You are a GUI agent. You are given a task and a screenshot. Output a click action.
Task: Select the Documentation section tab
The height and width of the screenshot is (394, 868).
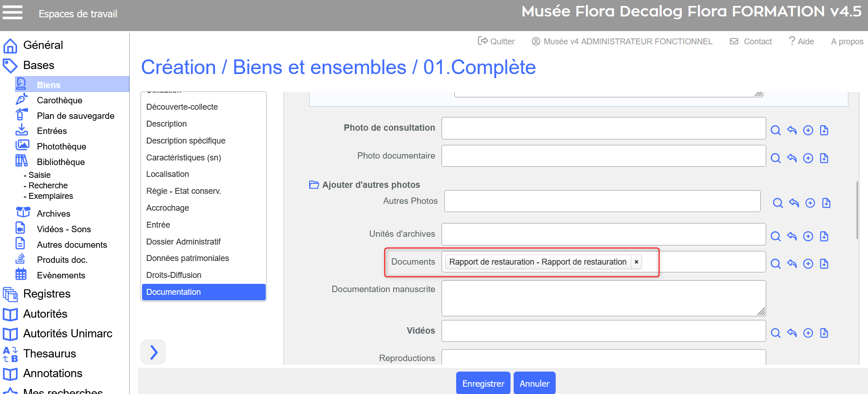204,292
